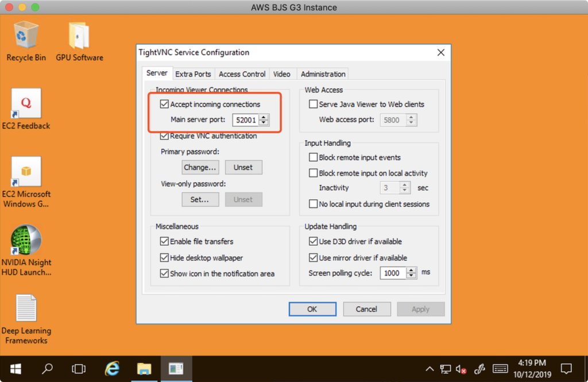Click into the Screen polling cycle field
Viewport: 588px width, 382px height.
pos(393,273)
